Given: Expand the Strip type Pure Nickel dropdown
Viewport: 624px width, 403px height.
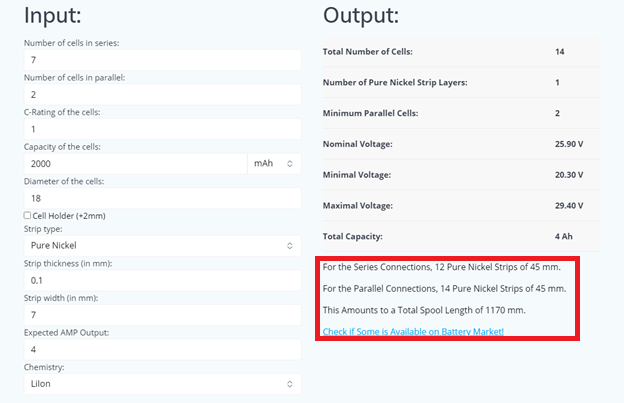Looking at the screenshot, I should [162, 245].
